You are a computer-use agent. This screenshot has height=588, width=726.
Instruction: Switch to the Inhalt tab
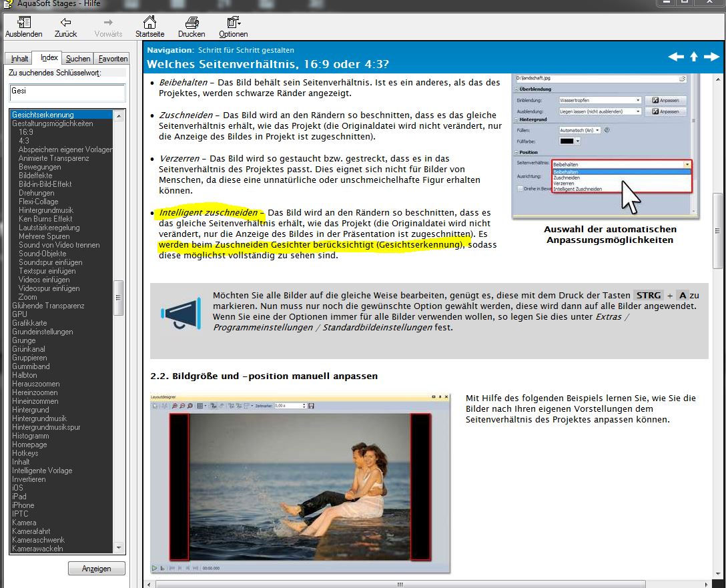coord(20,59)
